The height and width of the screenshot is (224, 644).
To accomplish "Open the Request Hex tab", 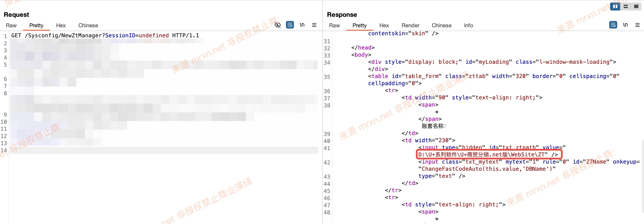I will point(61,26).
